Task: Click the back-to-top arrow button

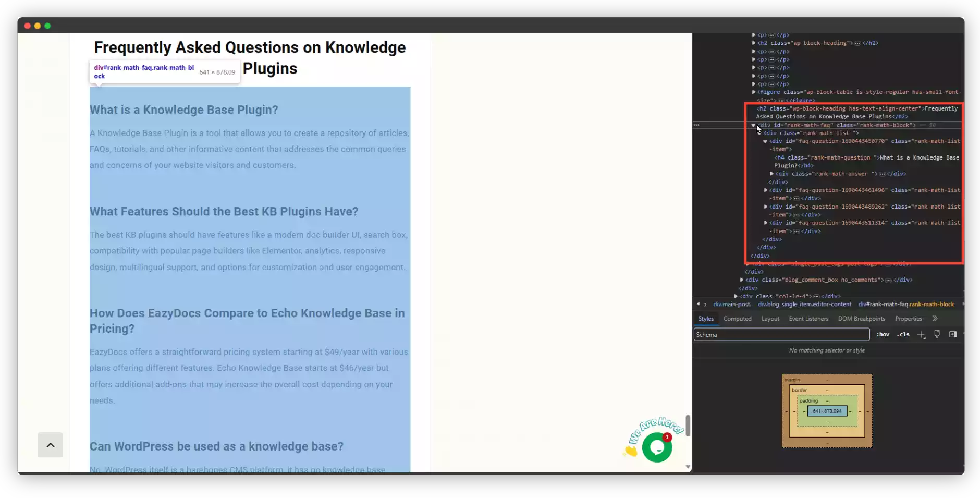Action: [50, 445]
